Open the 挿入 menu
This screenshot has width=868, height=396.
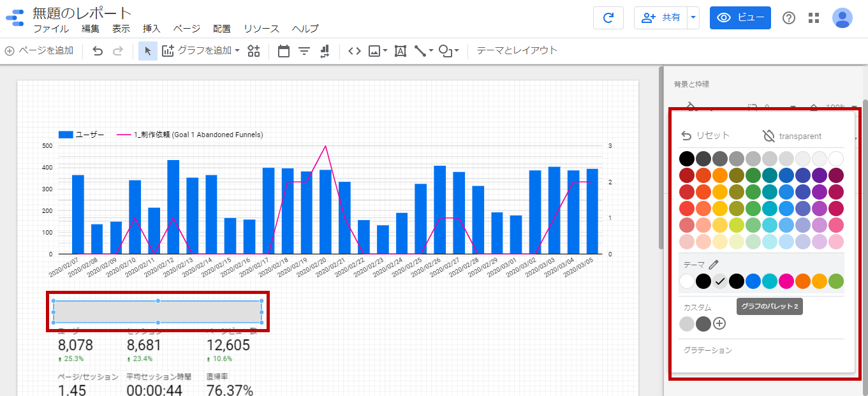point(152,29)
